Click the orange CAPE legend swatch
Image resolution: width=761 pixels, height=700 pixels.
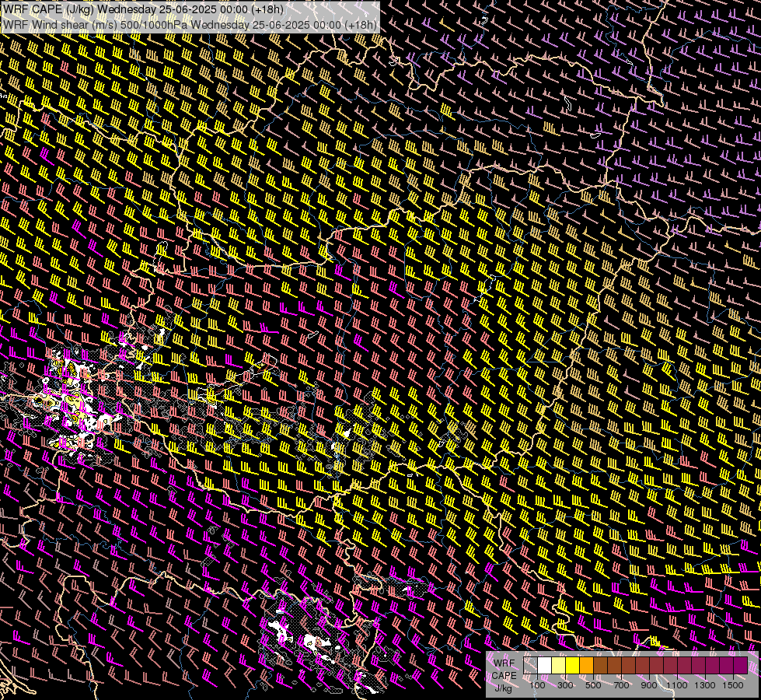pos(586,665)
